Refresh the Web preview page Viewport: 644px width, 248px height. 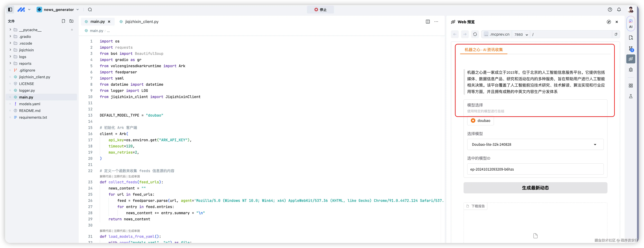(475, 34)
